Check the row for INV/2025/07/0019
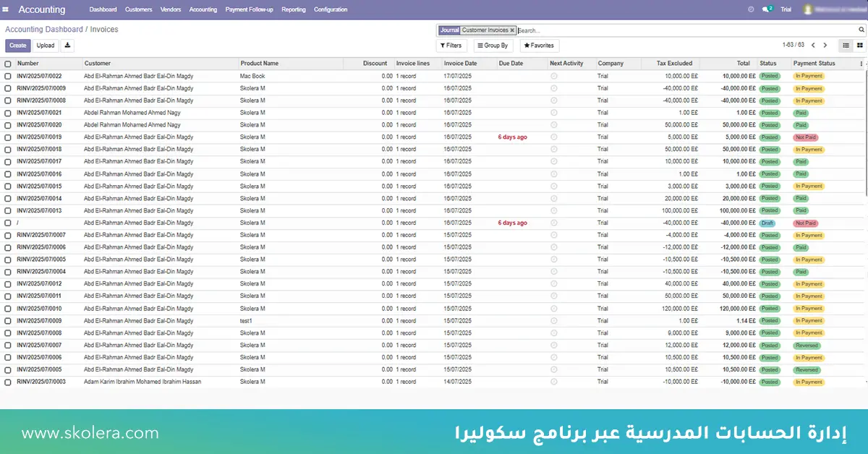Screen dimensions: 868x454 pyautogui.click(x=8, y=137)
